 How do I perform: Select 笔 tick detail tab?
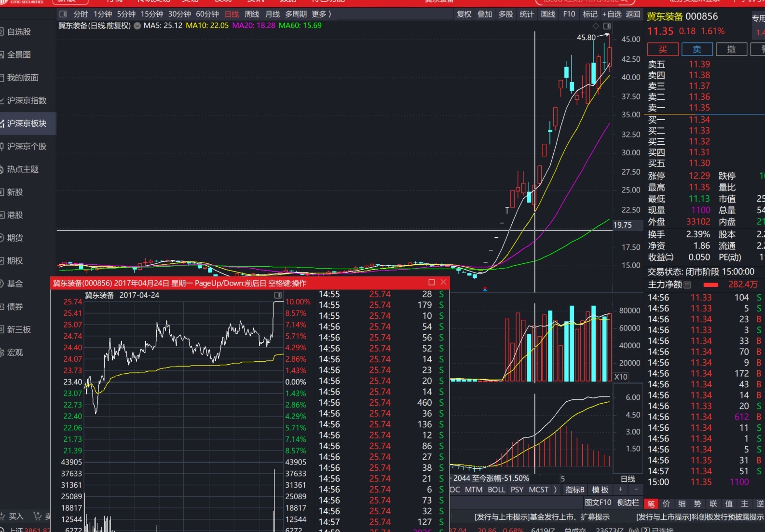[651, 504]
